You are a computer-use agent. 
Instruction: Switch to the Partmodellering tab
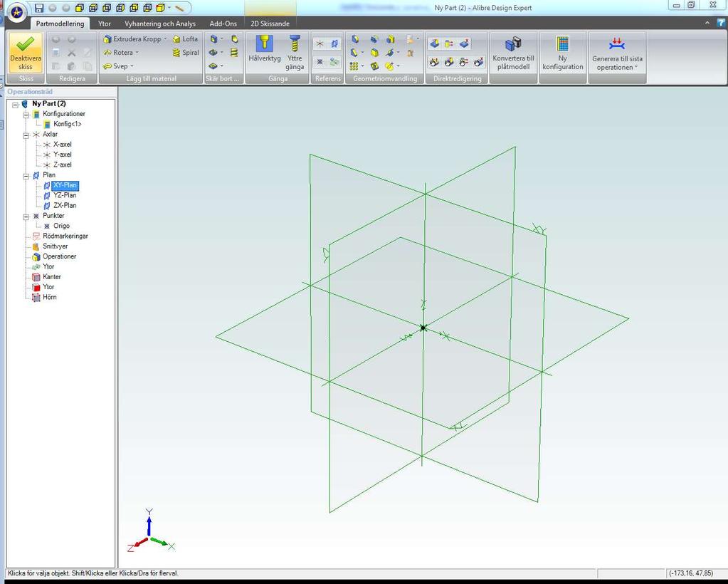click(60, 24)
